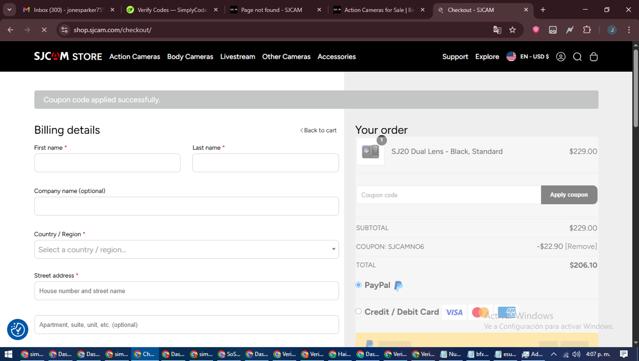Open the shopping bag cart icon
639x361 pixels.
point(594,57)
